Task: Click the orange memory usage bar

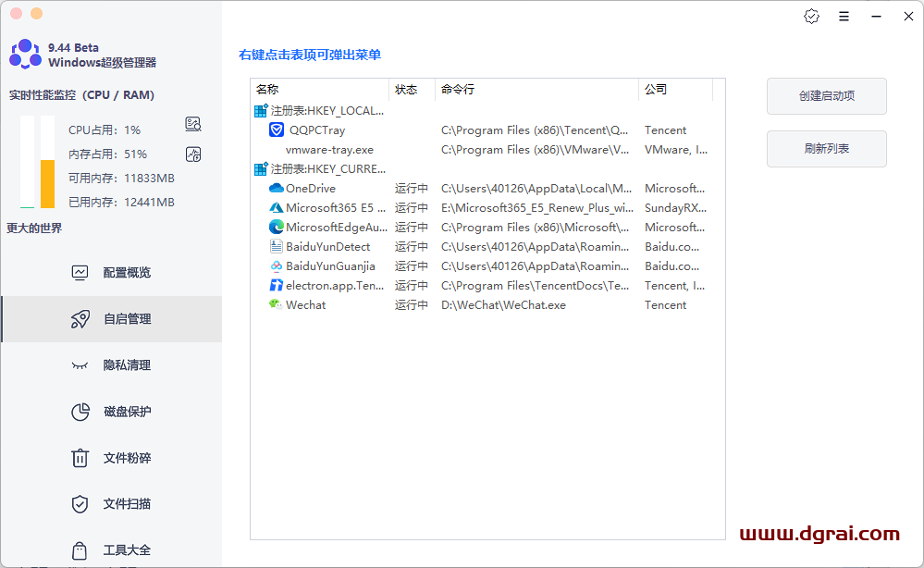Action: coord(47,184)
